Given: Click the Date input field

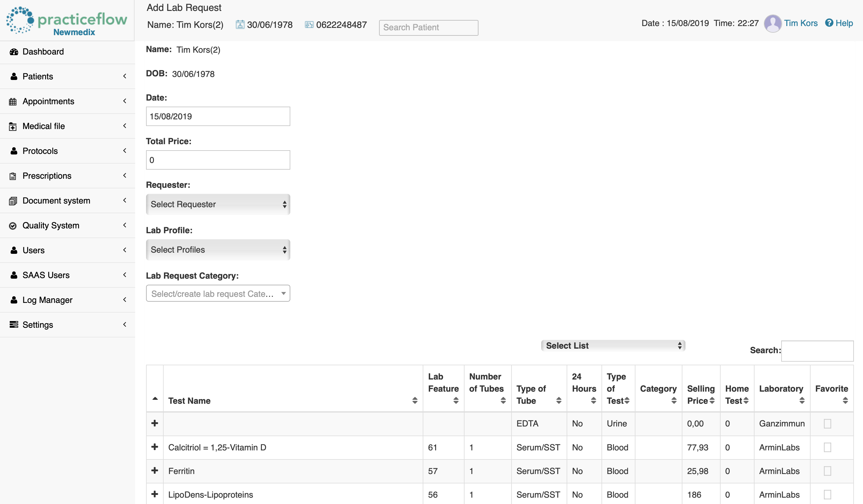Looking at the screenshot, I should [218, 116].
